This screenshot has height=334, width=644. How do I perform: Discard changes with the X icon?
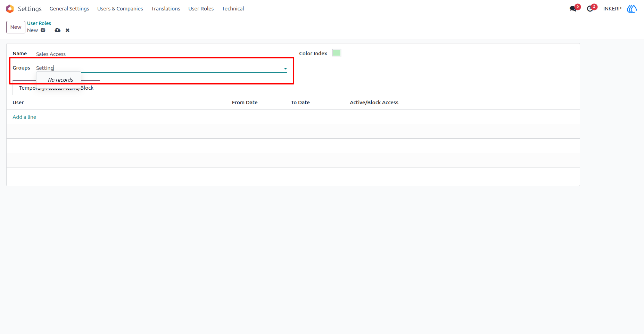[67, 30]
